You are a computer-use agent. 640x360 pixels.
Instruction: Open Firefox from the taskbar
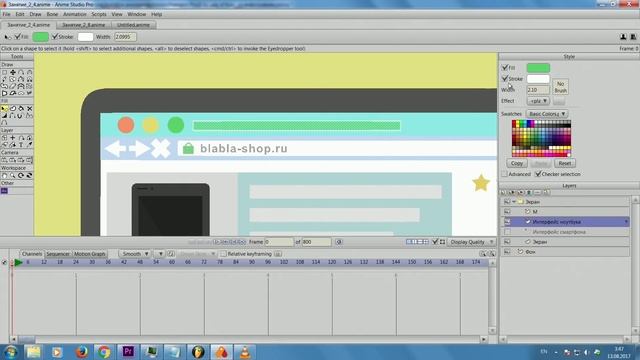pos(82,352)
